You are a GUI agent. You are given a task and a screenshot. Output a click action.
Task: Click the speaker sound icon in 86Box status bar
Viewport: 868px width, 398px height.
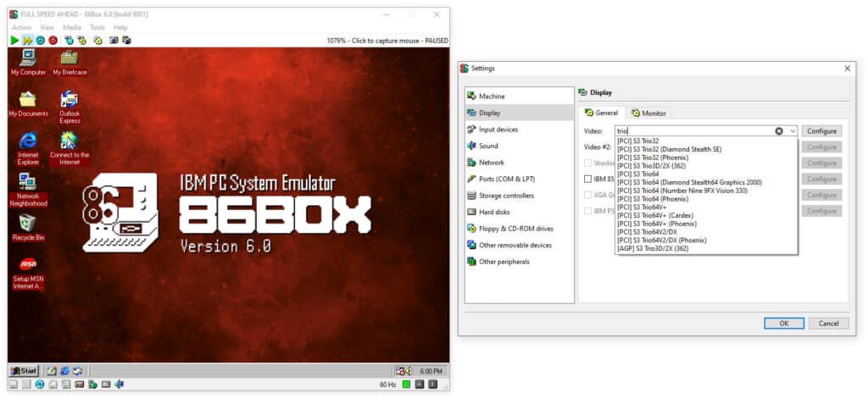point(119,384)
